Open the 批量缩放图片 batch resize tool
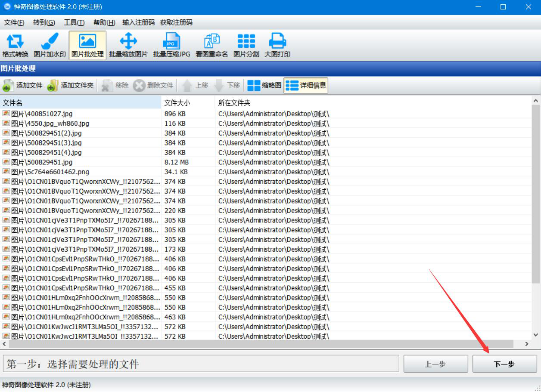541x392 pixels. click(x=128, y=46)
